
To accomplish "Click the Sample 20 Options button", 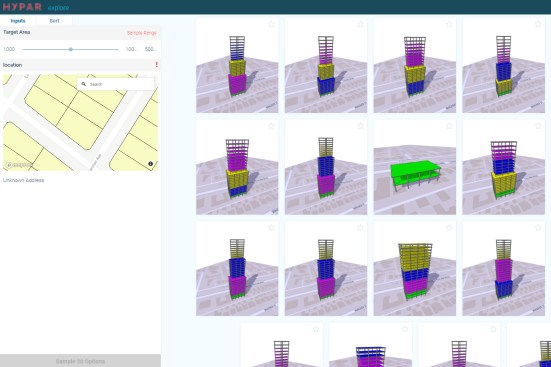I will tap(80, 361).
